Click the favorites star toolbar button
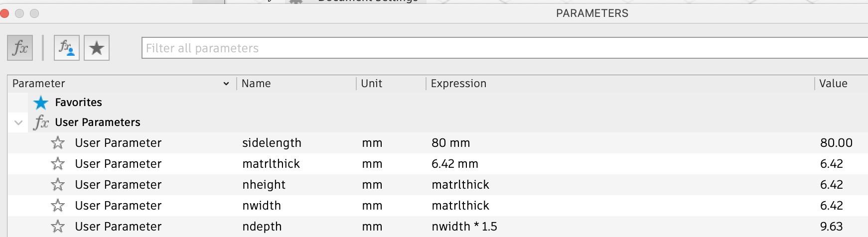Image resolution: width=868 pixels, height=237 pixels. point(97,48)
